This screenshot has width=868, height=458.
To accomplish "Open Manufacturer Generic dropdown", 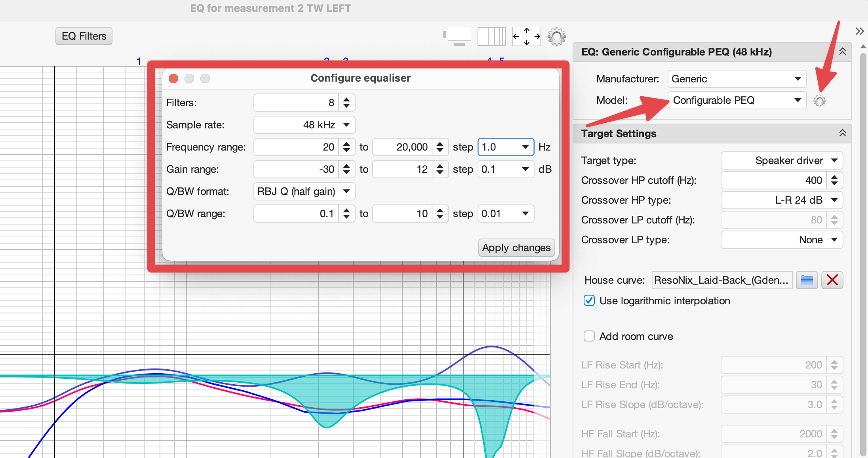I will point(737,79).
